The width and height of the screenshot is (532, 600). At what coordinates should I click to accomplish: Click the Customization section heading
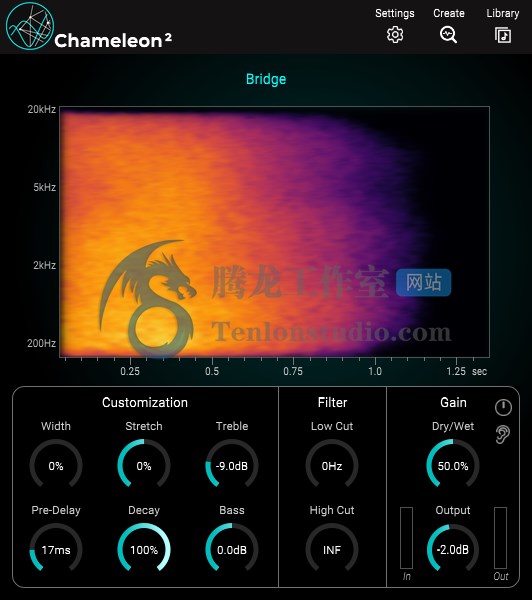pos(145,403)
